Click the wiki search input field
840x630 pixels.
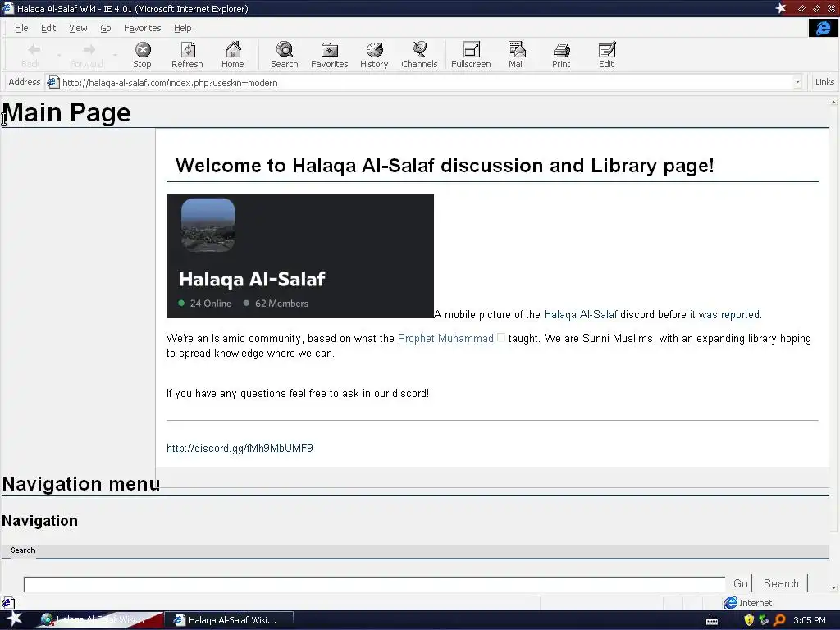pyautogui.click(x=374, y=584)
